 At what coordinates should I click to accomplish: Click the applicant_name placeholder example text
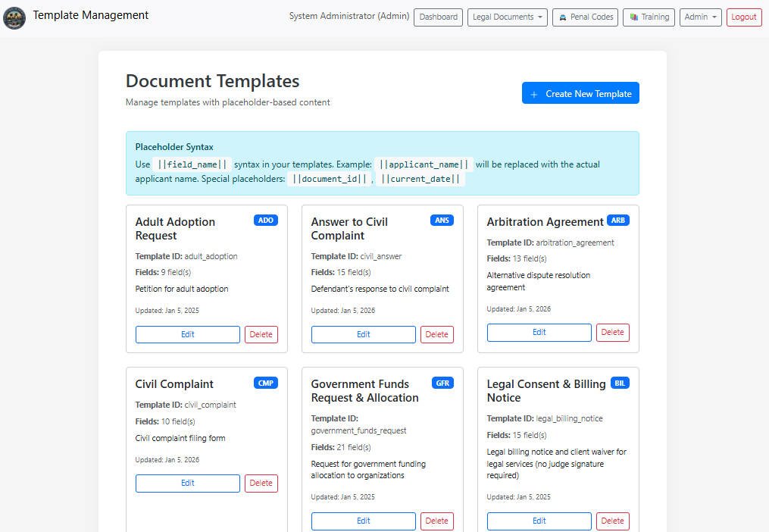tap(425, 164)
